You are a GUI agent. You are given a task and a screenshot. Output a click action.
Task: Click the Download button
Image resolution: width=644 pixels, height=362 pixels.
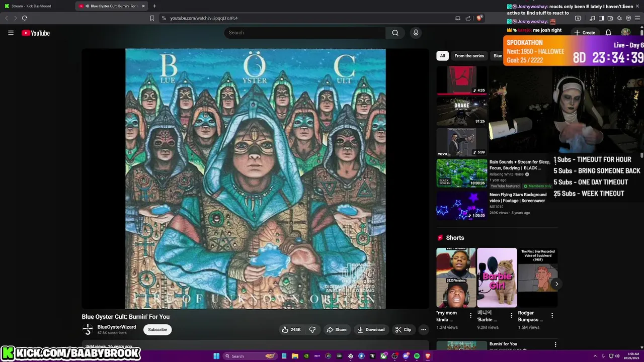[x=371, y=330]
